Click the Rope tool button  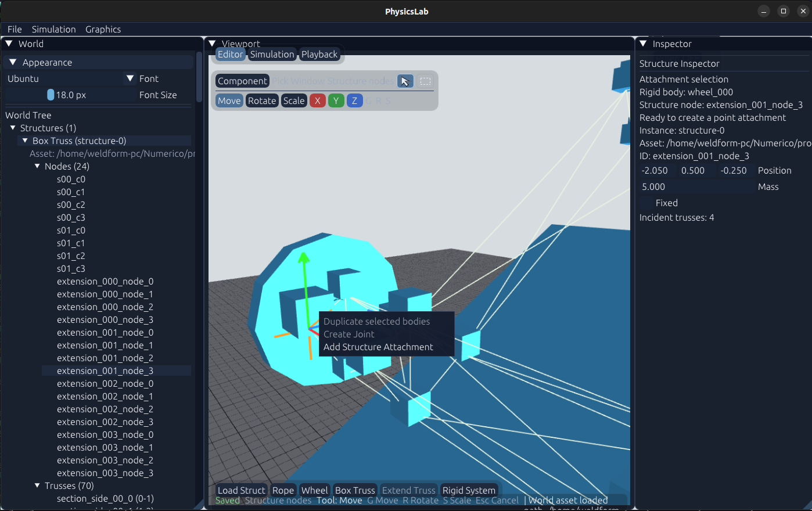click(283, 490)
